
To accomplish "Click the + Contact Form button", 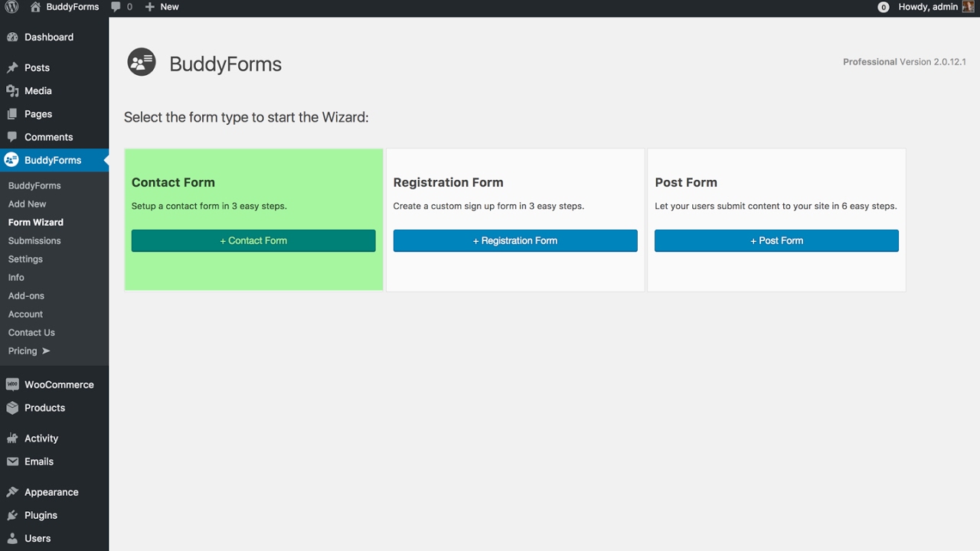I will 253,240.
